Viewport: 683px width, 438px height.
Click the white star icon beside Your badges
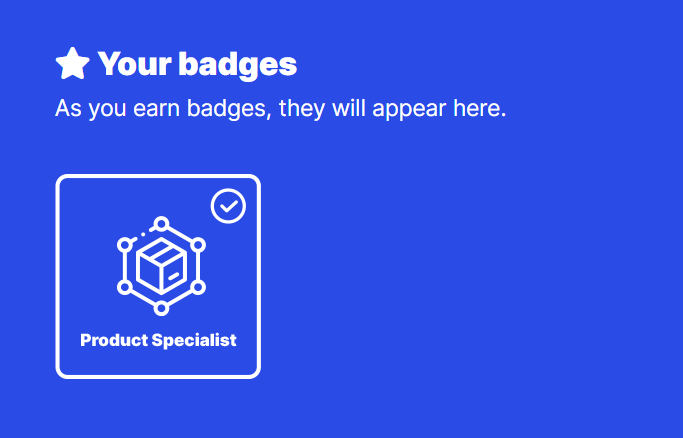[x=73, y=64]
